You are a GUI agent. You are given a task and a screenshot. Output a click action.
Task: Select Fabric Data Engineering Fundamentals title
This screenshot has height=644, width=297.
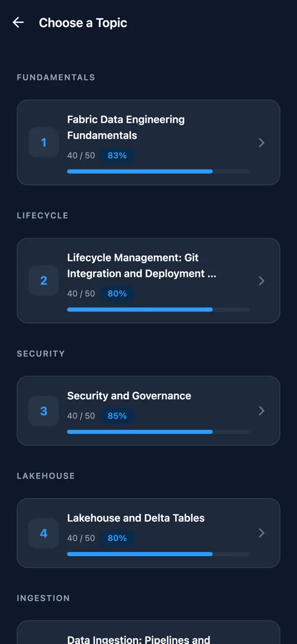[126, 127]
